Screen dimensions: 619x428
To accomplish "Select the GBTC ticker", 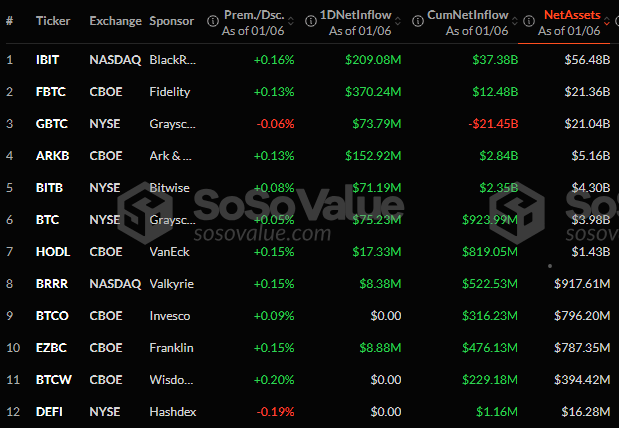I will [x=50, y=124].
